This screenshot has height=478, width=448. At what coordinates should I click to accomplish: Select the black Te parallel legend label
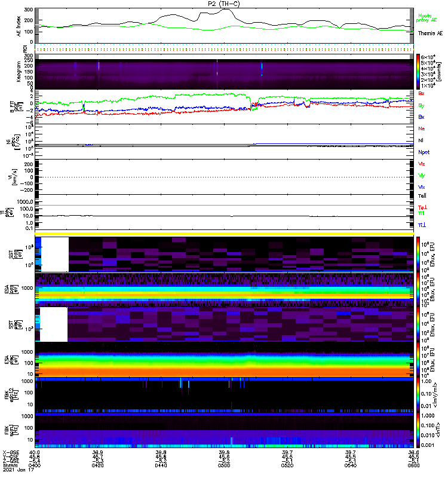pyautogui.click(x=422, y=196)
